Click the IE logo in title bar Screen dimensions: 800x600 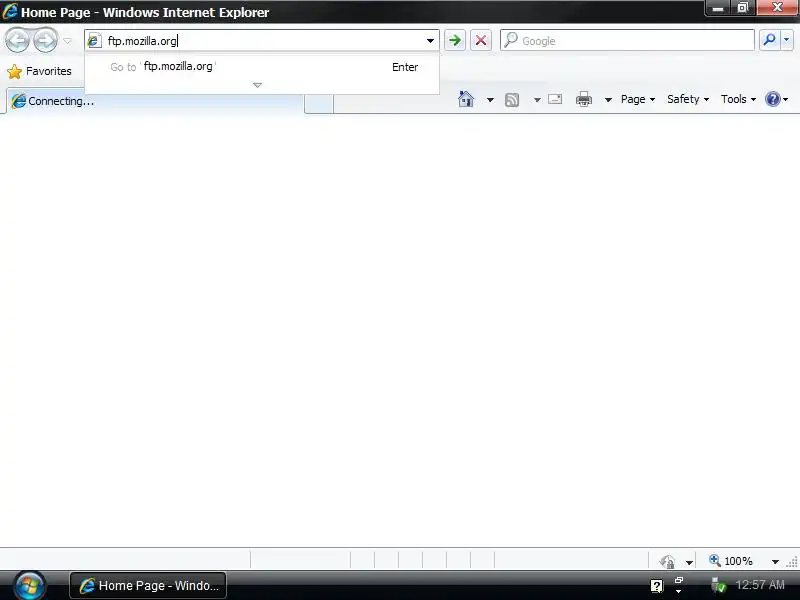[10, 11]
